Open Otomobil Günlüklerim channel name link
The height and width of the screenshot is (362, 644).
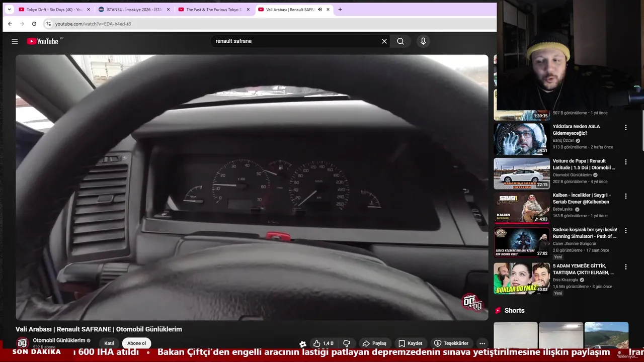point(59,340)
